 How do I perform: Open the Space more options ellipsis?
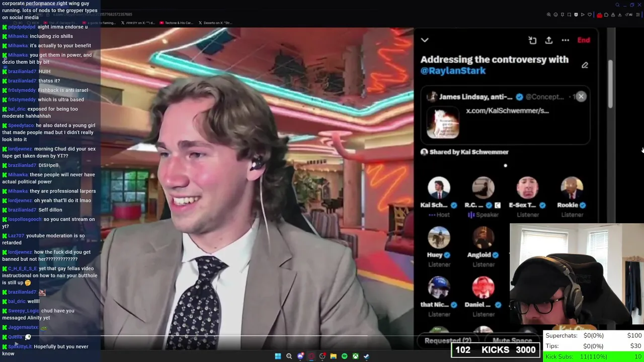point(566,40)
